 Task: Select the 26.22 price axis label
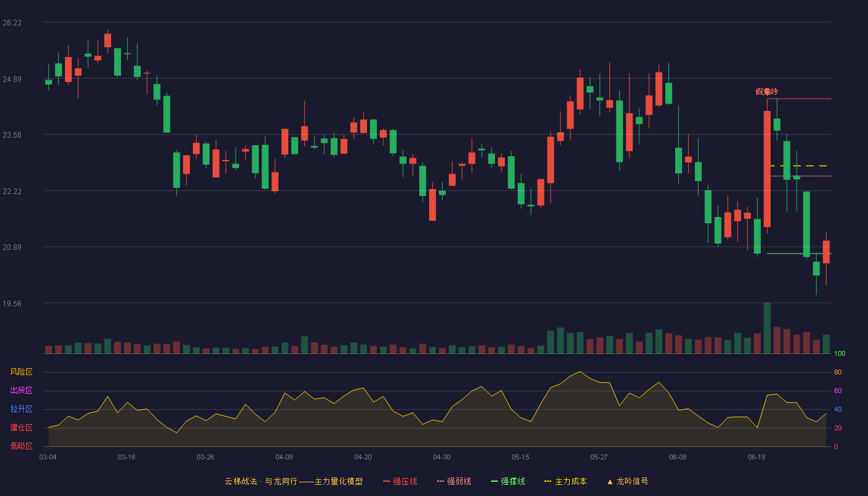point(12,23)
